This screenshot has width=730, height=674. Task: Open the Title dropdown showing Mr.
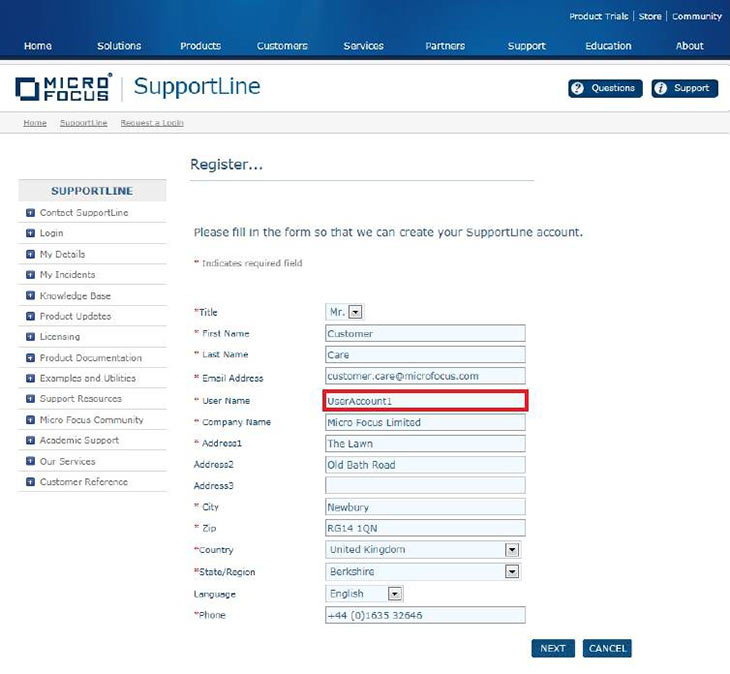tap(355, 312)
